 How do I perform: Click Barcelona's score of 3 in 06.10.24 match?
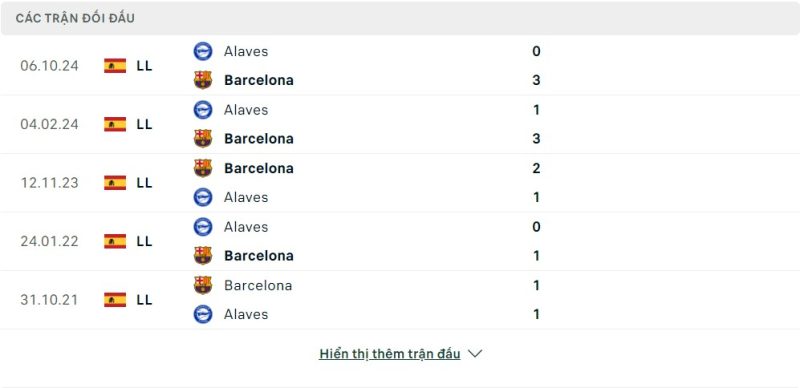(x=536, y=80)
